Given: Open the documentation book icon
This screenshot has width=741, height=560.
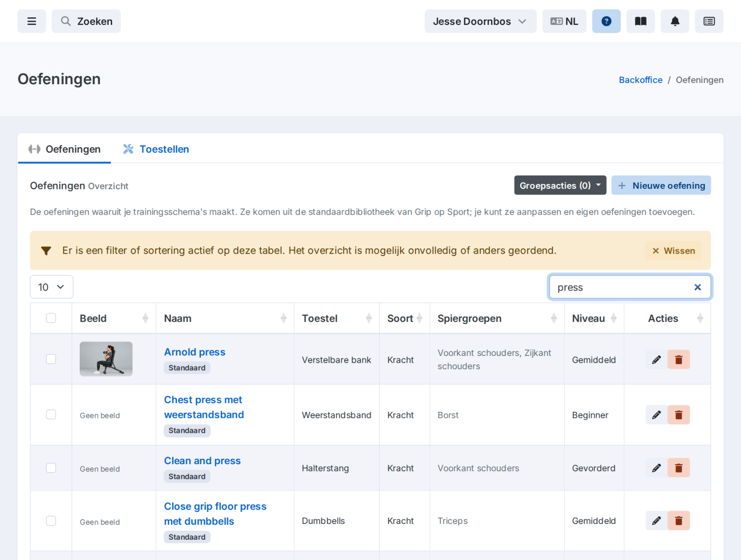Looking at the screenshot, I should point(641,21).
